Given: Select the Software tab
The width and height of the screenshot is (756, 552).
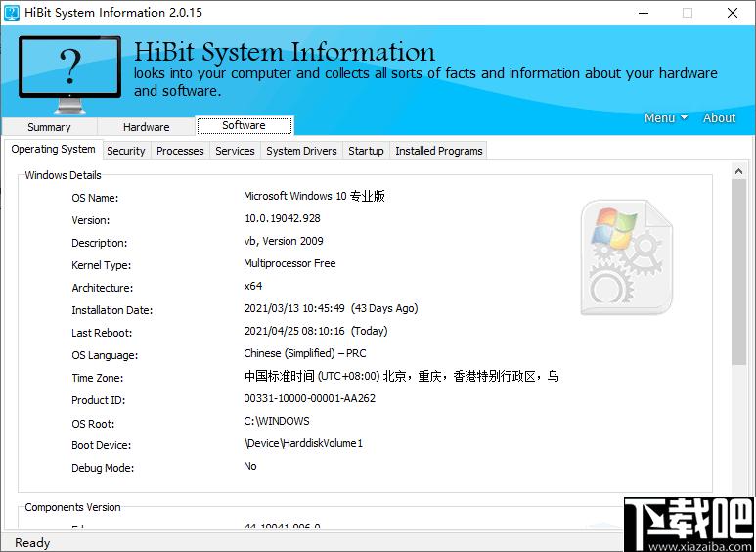Looking at the screenshot, I should coord(244,126).
